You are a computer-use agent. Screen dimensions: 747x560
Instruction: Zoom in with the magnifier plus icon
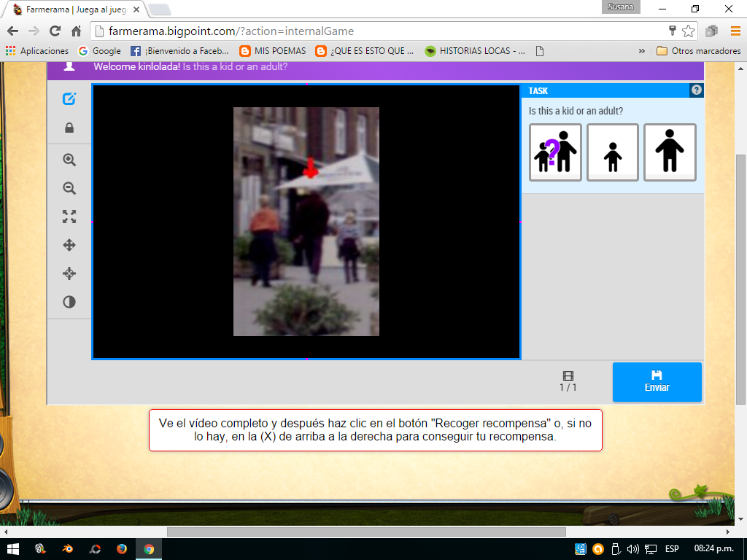(69, 160)
